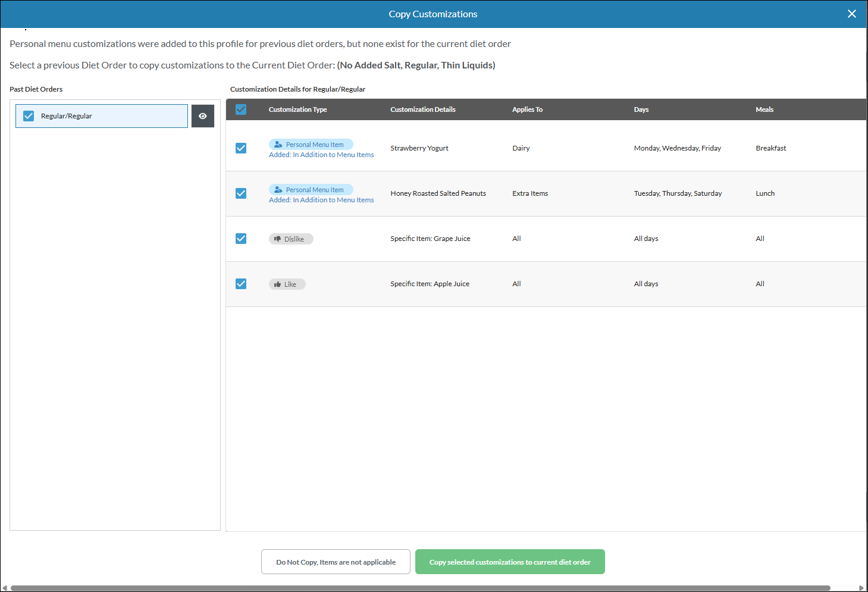Click Personal Menu Item badge for Strawberry Yogurt
868x592 pixels.
pos(311,144)
